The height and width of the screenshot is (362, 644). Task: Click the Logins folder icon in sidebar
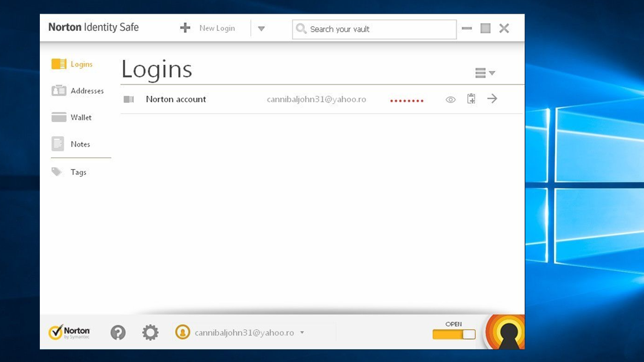[59, 64]
